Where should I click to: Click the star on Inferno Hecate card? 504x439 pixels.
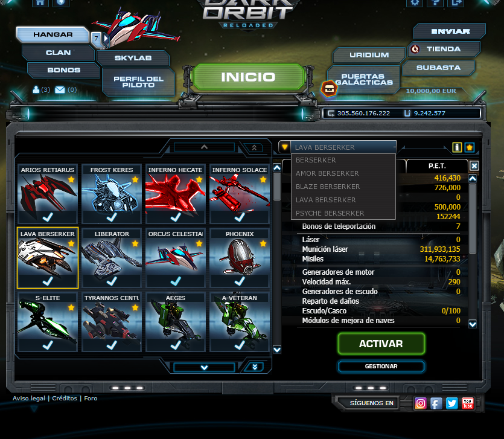point(199,179)
